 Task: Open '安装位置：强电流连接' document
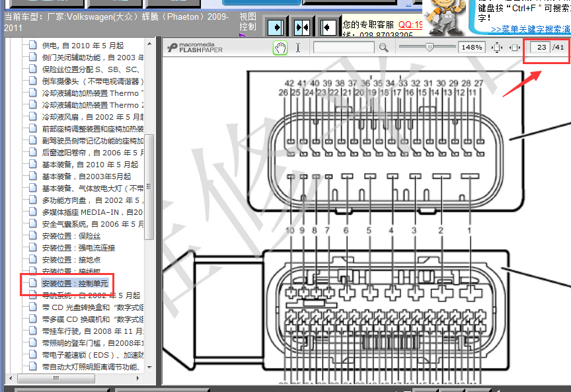(79, 248)
